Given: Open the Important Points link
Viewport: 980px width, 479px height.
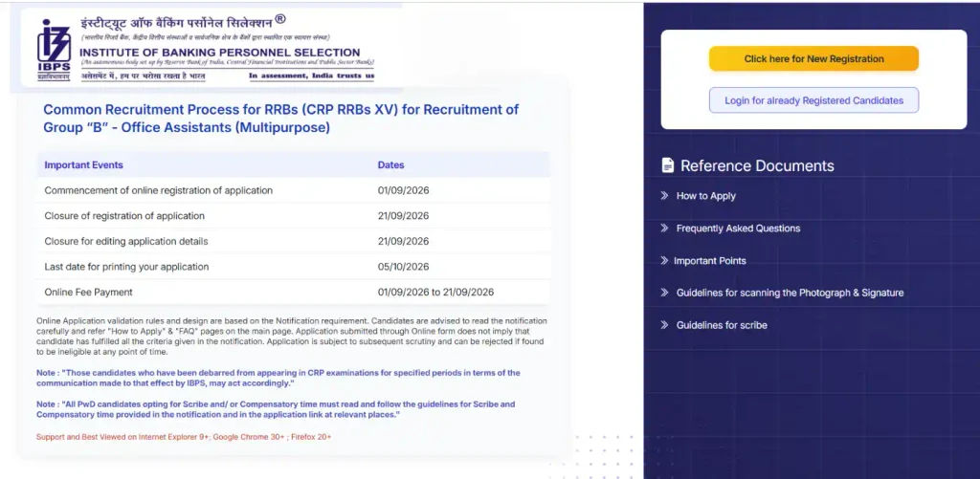Looking at the screenshot, I should point(709,260).
